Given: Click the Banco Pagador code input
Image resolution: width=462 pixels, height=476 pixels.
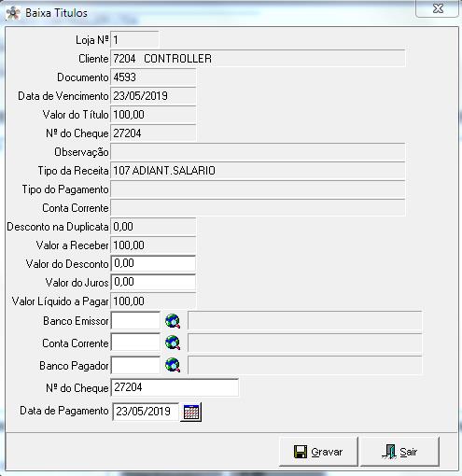Looking at the screenshot, I should tap(135, 365).
